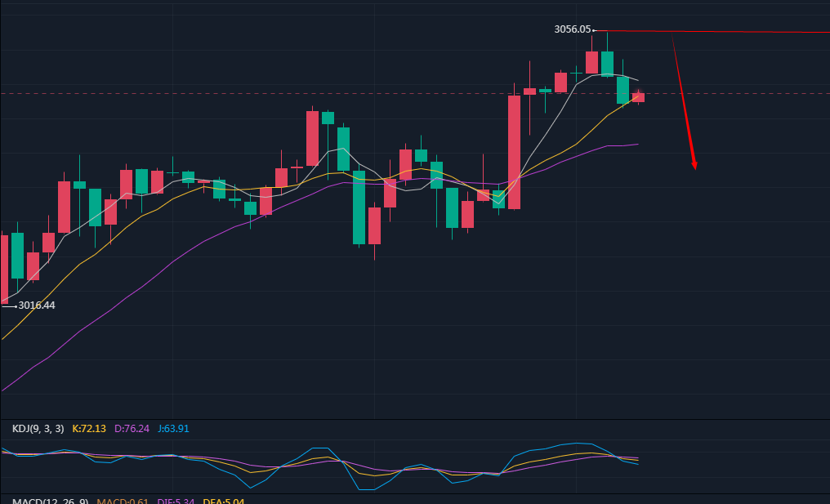Image resolution: width=830 pixels, height=504 pixels.
Task: Click the MACD:0.61 value
Action: (x=123, y=501)
